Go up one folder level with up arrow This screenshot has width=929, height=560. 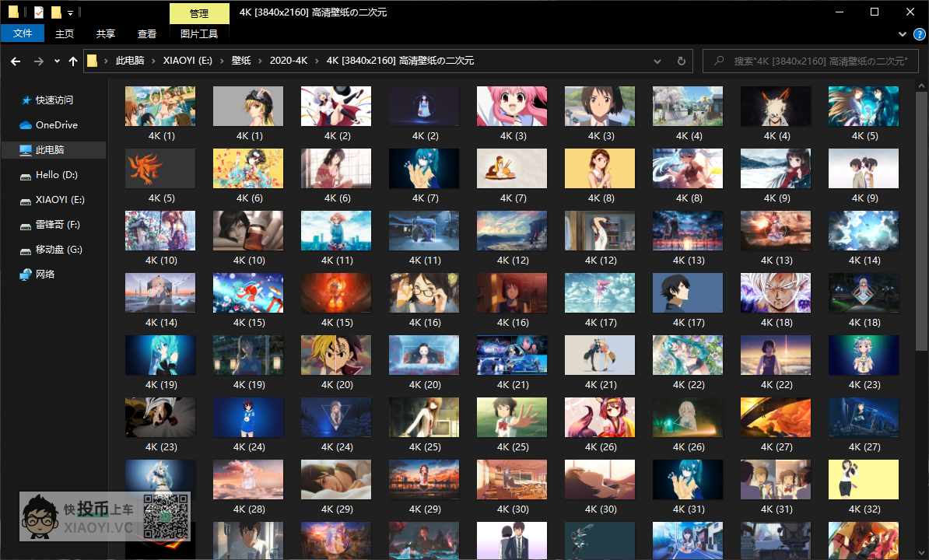tap(73, 61)
